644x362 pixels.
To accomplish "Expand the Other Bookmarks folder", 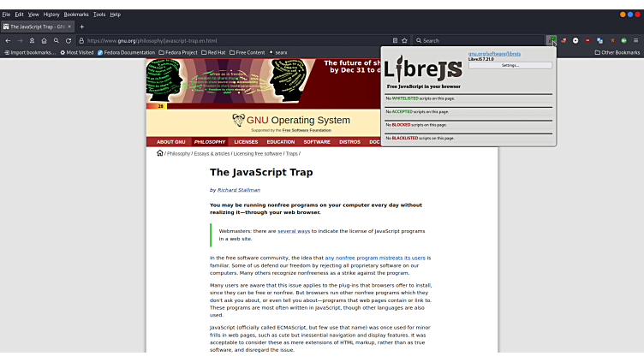I will [617, 52].
